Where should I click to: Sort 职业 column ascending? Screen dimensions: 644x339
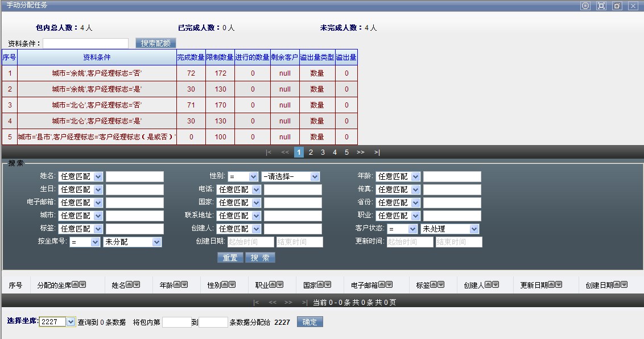(273, 285)
